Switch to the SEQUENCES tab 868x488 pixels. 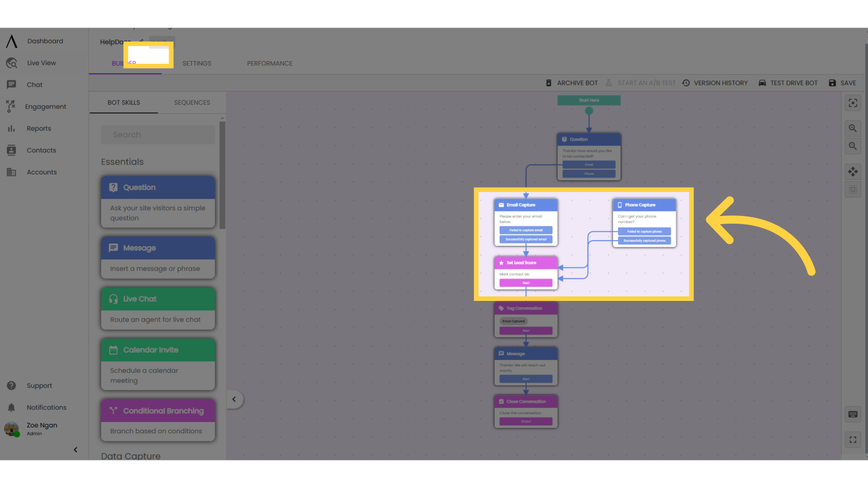[x=191, y=102]
